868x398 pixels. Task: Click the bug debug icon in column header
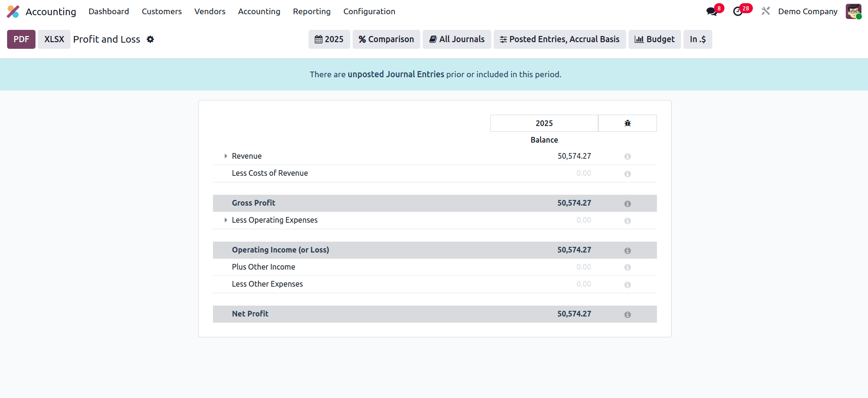pyautogui.click(x=628, y=123)
